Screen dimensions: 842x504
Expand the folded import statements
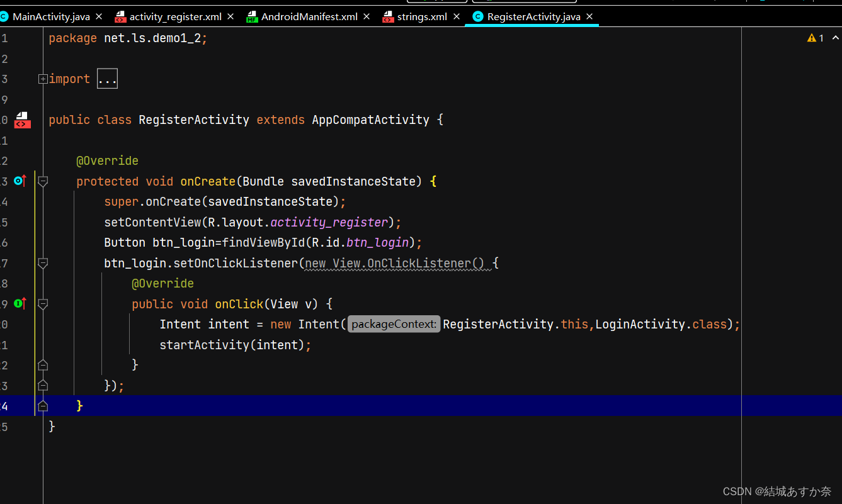coord(43,79)
